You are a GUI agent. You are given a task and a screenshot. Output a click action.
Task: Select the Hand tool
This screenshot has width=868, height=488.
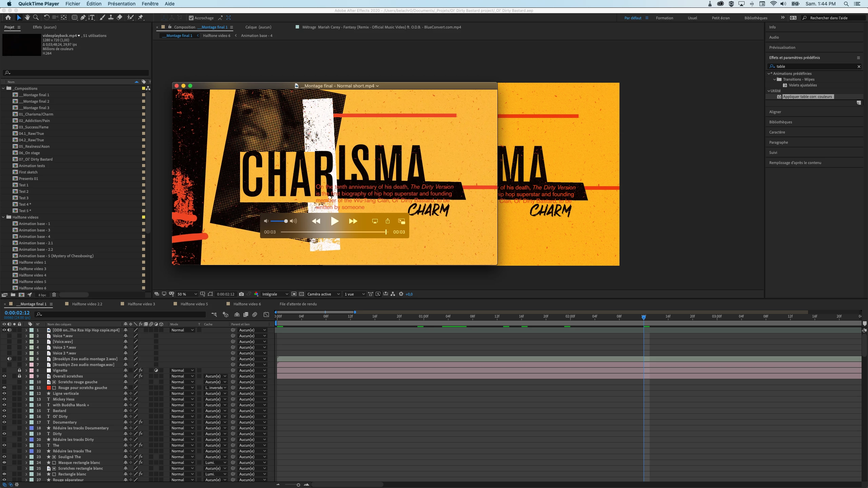click(x=27, y=18)
